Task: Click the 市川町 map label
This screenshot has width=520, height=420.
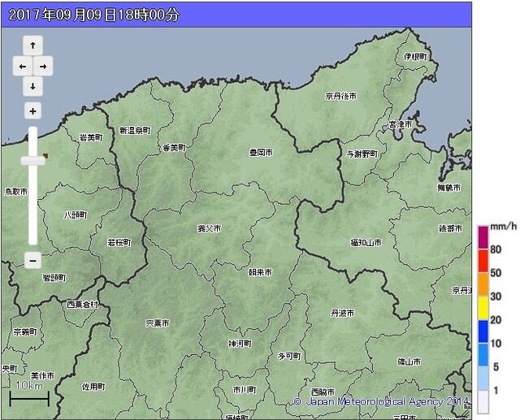Action: (x=245, y=389)
